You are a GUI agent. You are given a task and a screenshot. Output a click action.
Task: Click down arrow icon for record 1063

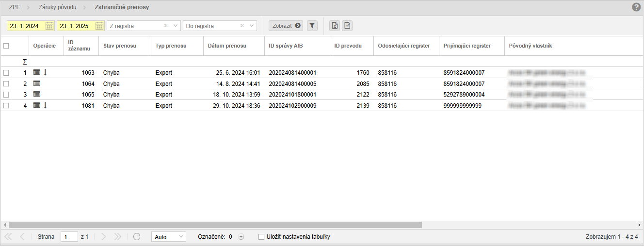46,72
